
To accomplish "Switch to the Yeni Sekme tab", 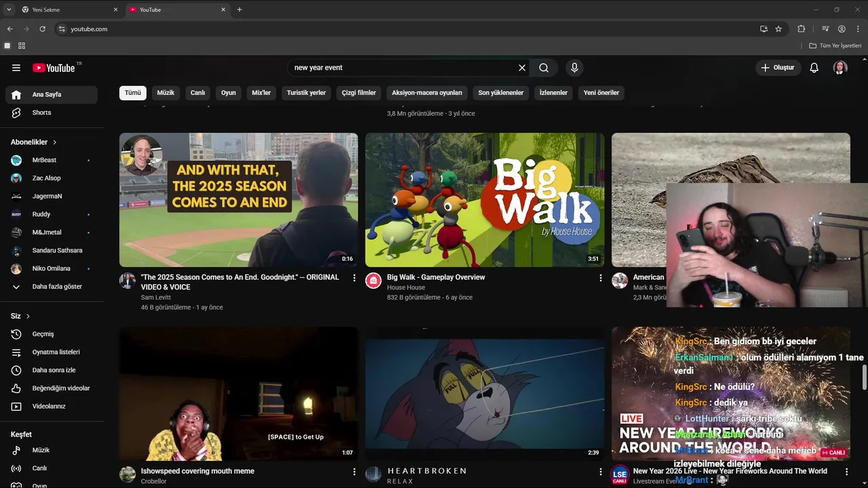I will [x=69, y=9].
